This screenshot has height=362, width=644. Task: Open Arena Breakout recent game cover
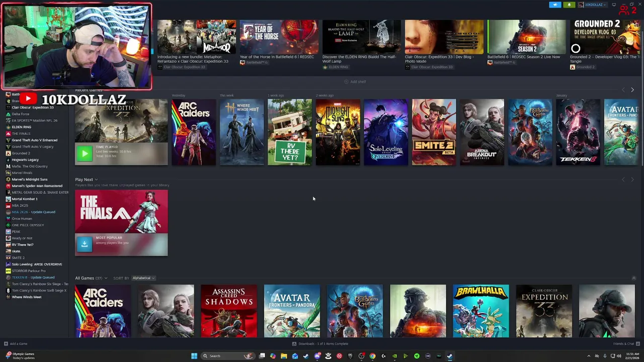pos(482,132)
